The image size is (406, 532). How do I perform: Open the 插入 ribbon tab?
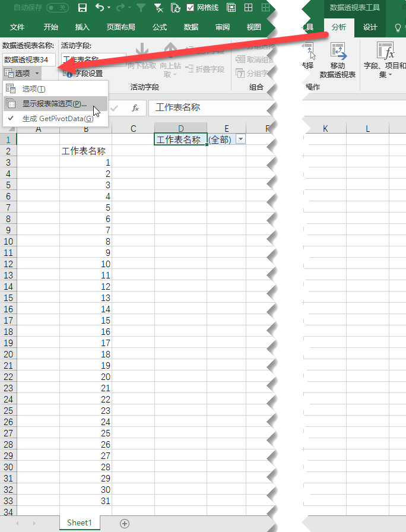(x=83, y=27)
